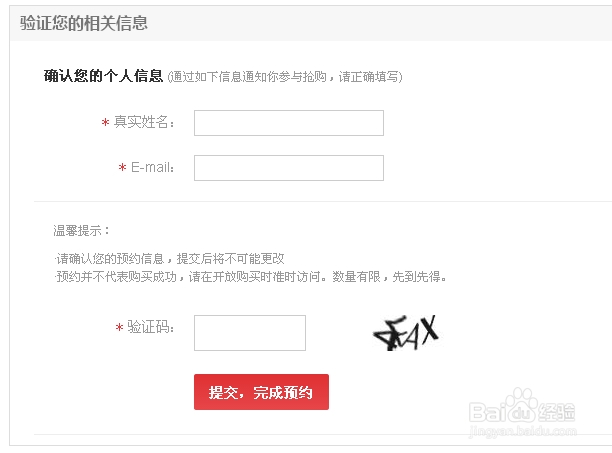Click the 真实姓名 text input box
The height and width of the screenshot is (453, 612).
click(x=289, y=123)
